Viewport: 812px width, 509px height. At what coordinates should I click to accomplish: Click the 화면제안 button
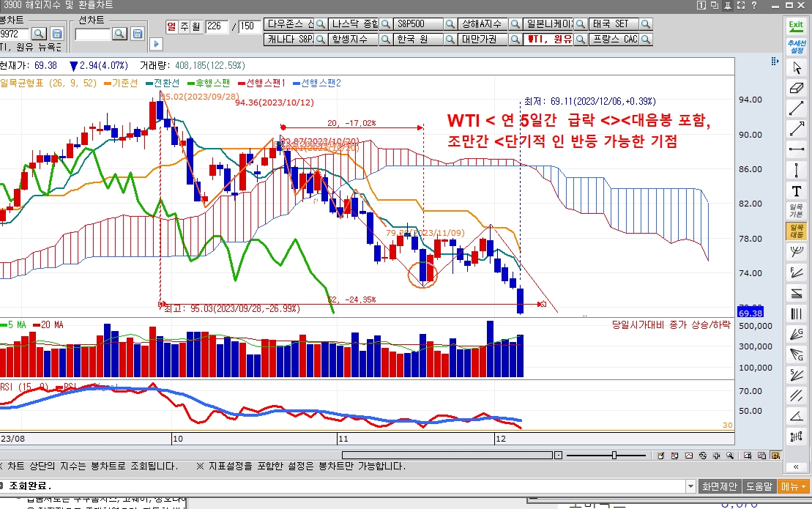(720, 486)
